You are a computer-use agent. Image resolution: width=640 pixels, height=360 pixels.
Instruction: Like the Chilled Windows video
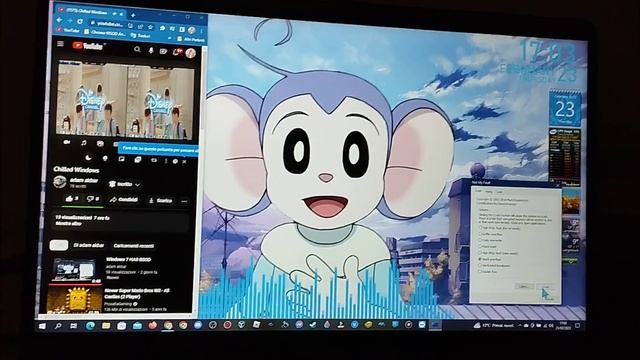click(72, 198)
